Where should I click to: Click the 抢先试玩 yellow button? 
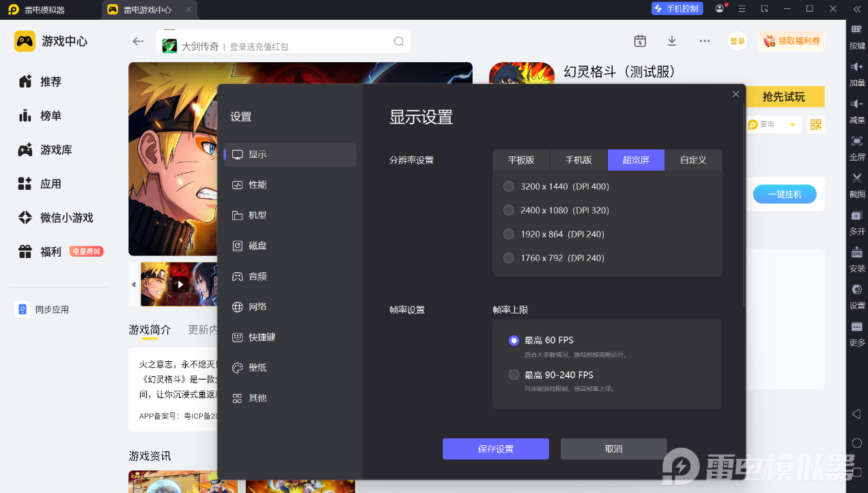(x=784, y=97)
